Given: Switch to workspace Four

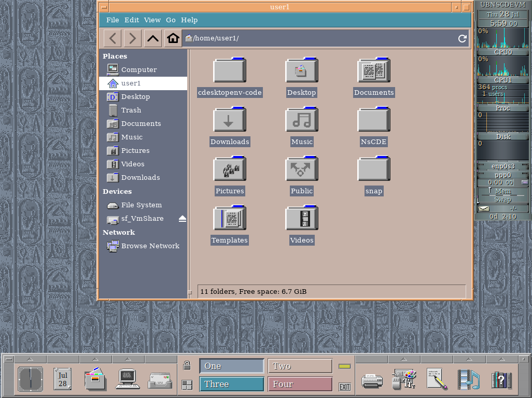Looking at the screenshot, I should 300,383.
